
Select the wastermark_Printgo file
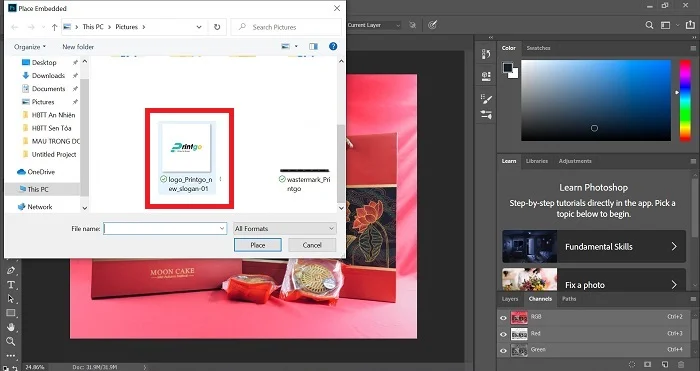coord(305,180)
